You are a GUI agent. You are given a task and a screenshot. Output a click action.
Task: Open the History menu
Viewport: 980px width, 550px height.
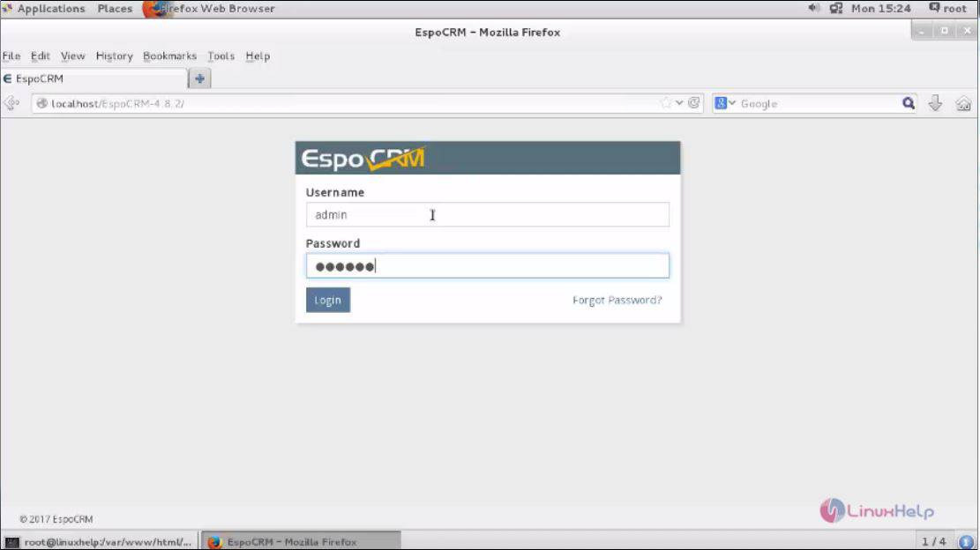point(114,56)
